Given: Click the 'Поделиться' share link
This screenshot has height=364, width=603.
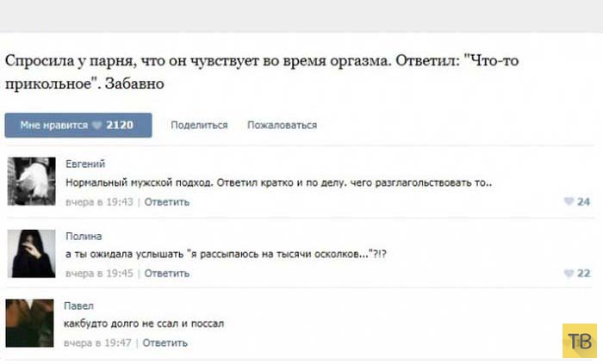Looking at the screenshot, I should click(199, 125).
